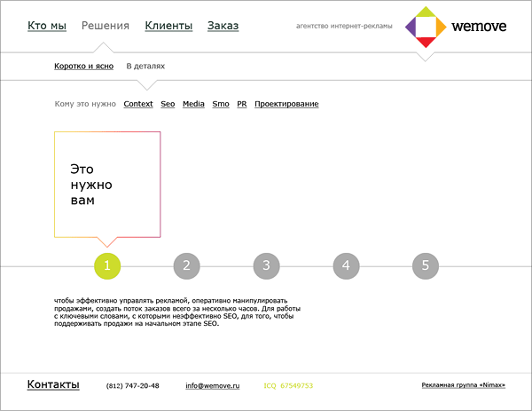Jump to step circle number 2
Screen dimensions: 532x411
[x=186, y=265]
